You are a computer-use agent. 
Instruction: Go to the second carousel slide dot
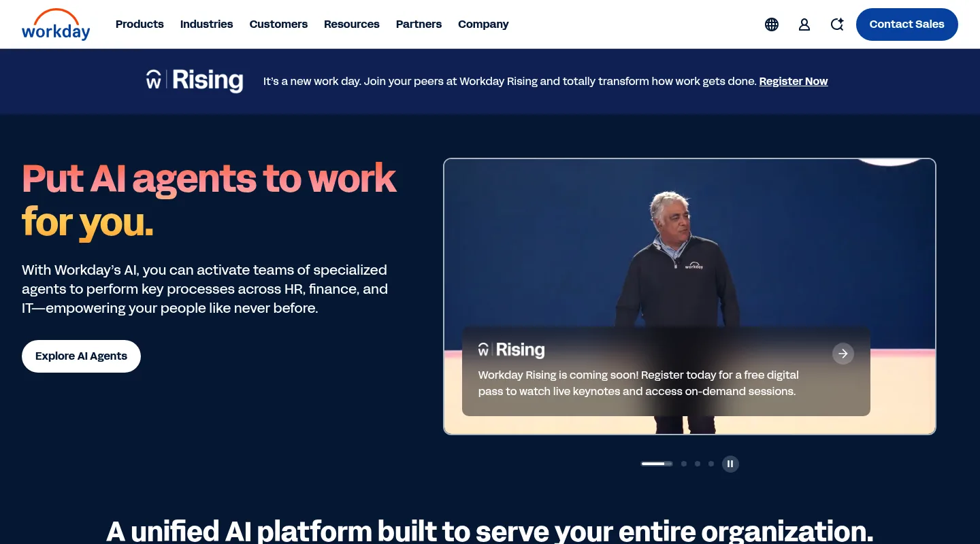pyautogui.click(x=684, y=464)
